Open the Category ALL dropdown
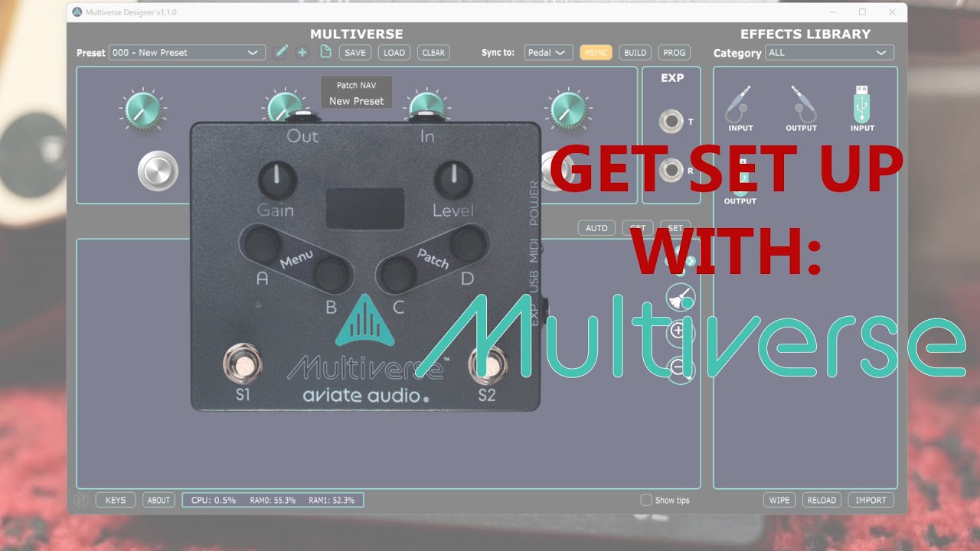The height and width of the screenshot is (551, 980). click(830, 53)
